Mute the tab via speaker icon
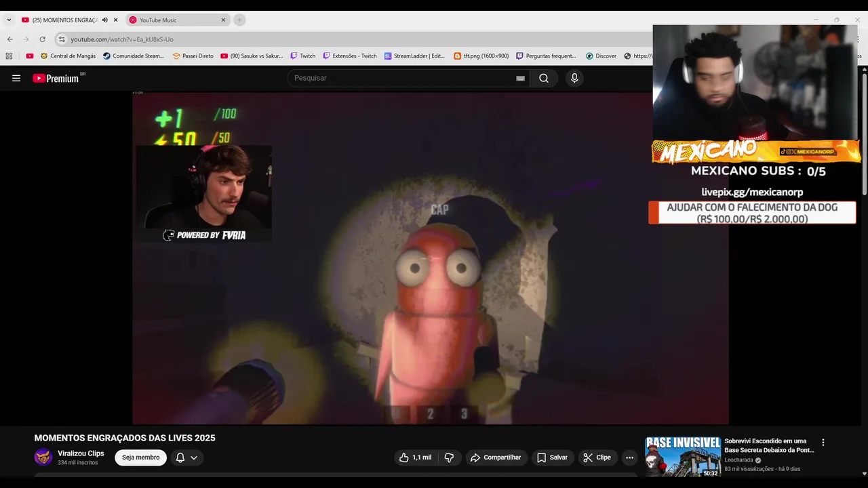The width and height of the screenshot is (868, 488). point(104,20)
